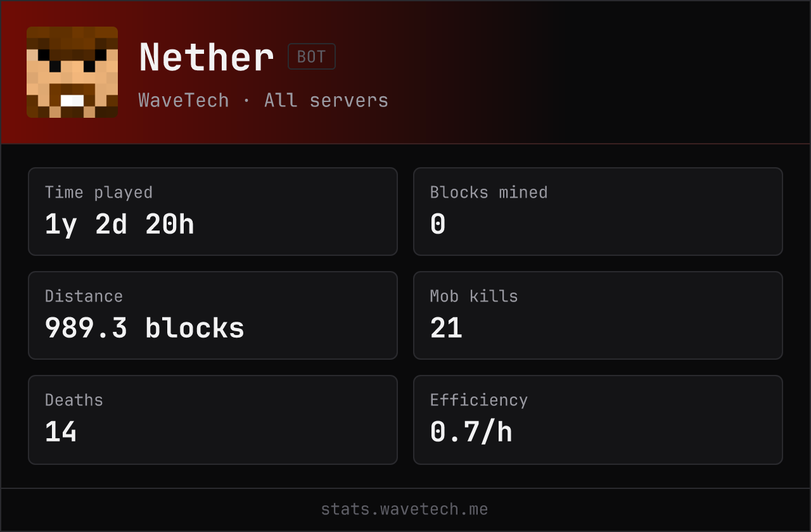Click the WaveTech · All servers subtitle
The height and width of the screenshot is (532, 811).
[x=264, y=100]
